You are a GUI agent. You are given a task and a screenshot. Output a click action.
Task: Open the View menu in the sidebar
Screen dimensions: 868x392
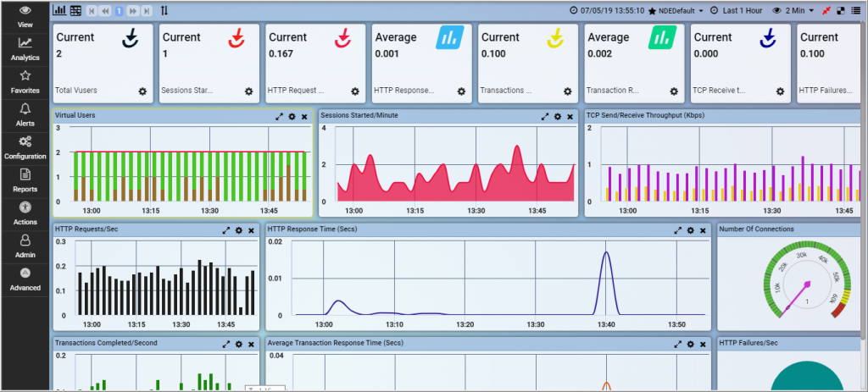25,17
